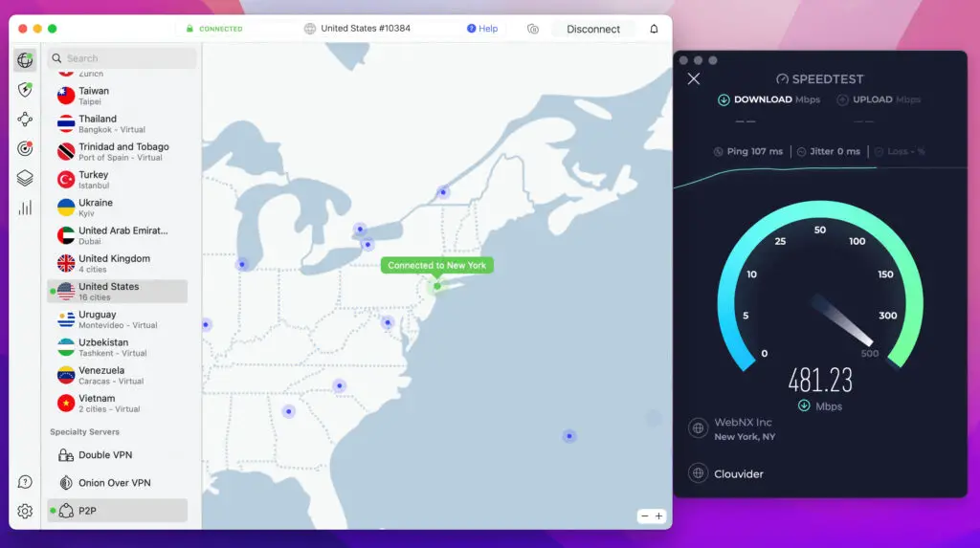Select Venezuela Caracas virtual server
The height and width of the screenshot is (548, 980).
(118, 375)
